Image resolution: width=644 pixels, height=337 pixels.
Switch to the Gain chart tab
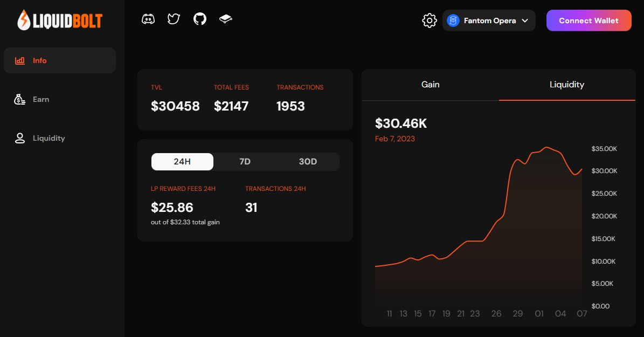click(431, 85)
